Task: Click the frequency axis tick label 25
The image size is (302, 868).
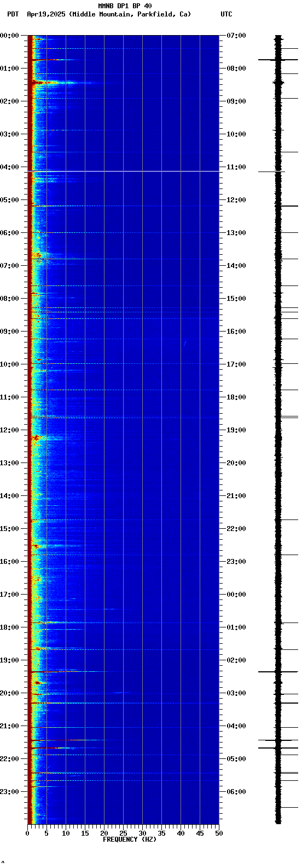Action: (x=123, y=833)
